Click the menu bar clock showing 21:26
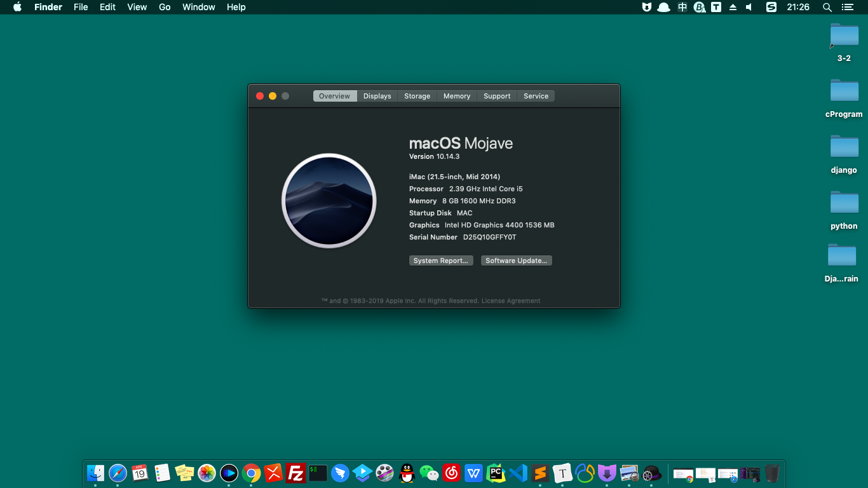This screenshot has height=488, width=868. point(798,7)
